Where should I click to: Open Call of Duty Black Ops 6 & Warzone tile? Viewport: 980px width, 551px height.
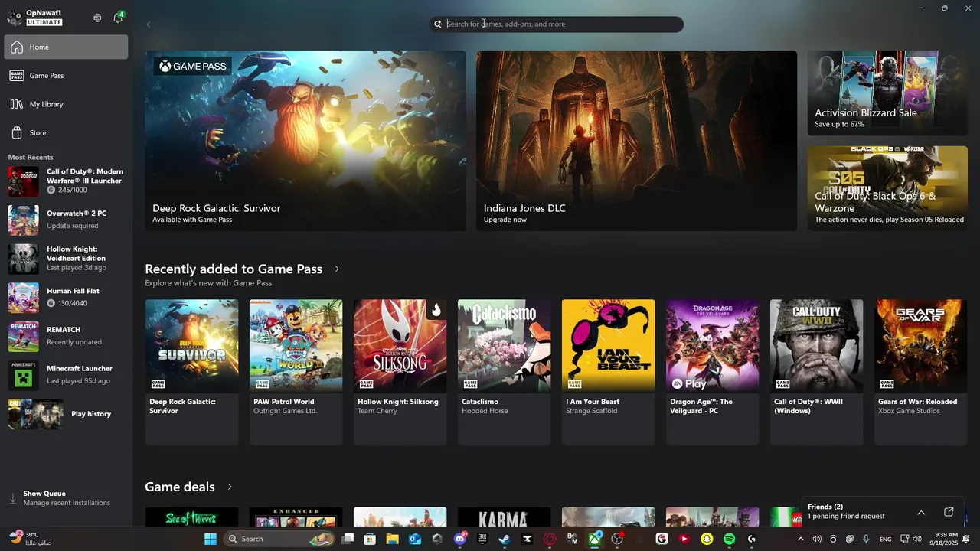887,188
